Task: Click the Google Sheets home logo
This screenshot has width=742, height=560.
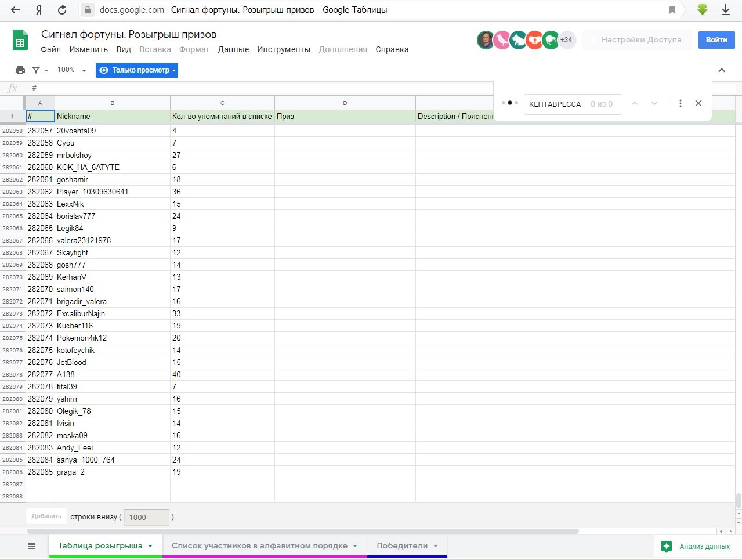Action: point(20,41)
